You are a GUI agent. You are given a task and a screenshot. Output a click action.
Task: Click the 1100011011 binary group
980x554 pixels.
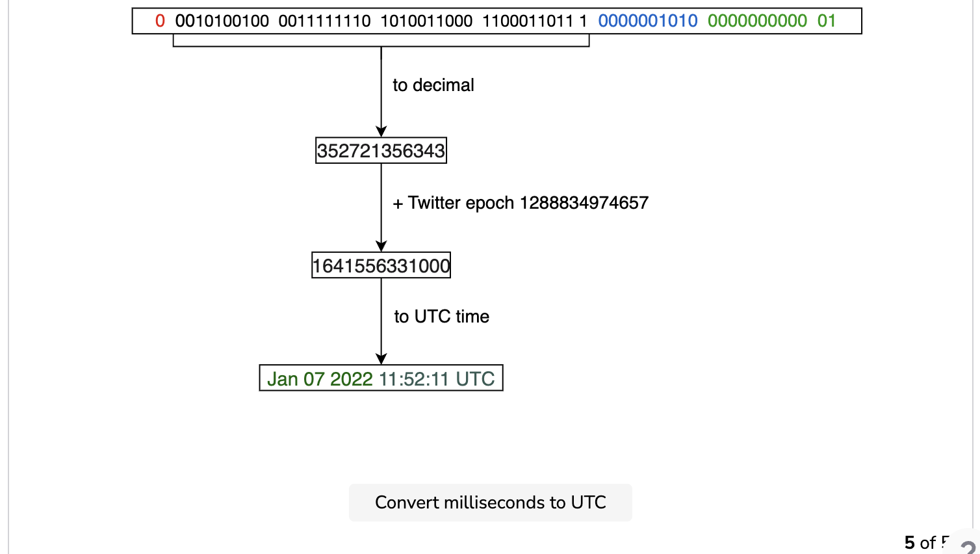coord(528,21)
